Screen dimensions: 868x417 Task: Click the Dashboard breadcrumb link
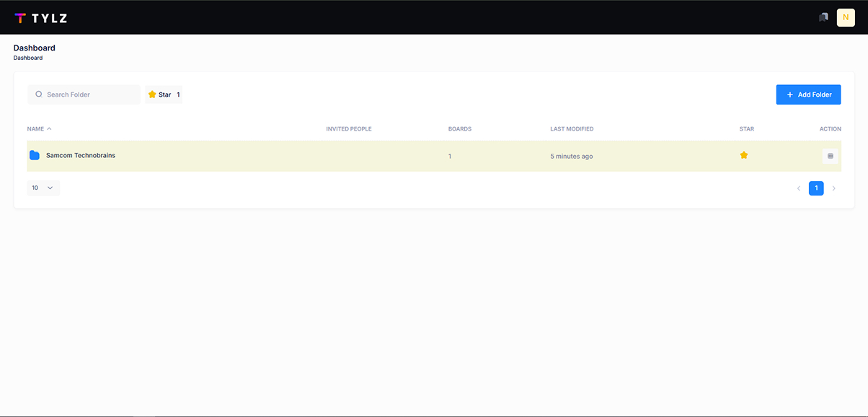click(28, 58)
